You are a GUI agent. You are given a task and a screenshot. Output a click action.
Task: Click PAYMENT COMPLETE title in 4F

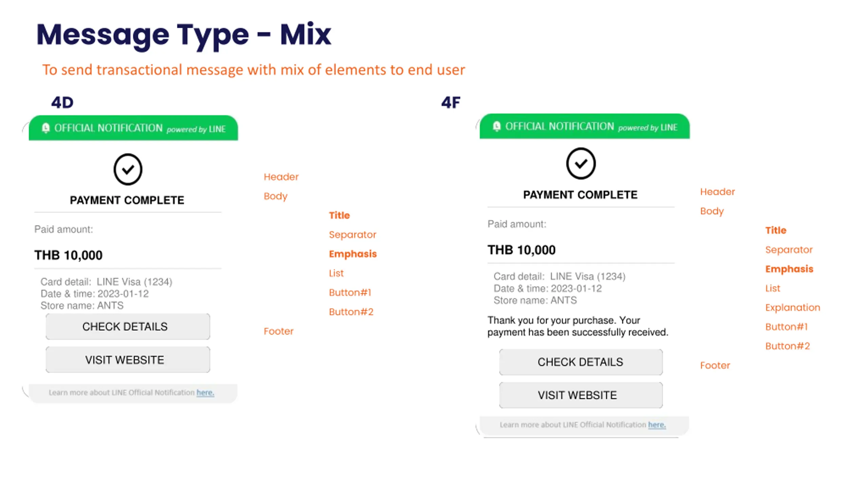(580, 195)
